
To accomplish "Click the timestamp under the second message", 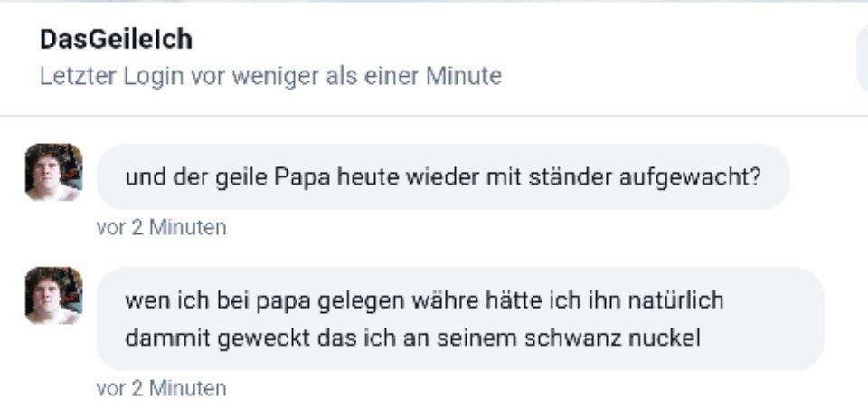I will [x=161, y=388].
